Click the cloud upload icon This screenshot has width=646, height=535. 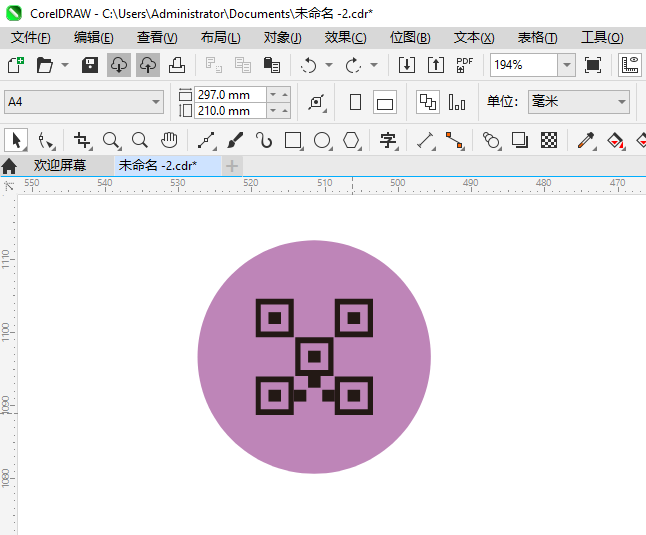point(148,65)
